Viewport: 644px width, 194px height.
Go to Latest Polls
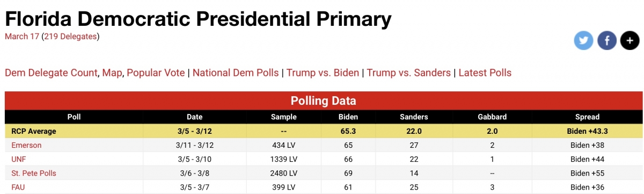[485, 73]
